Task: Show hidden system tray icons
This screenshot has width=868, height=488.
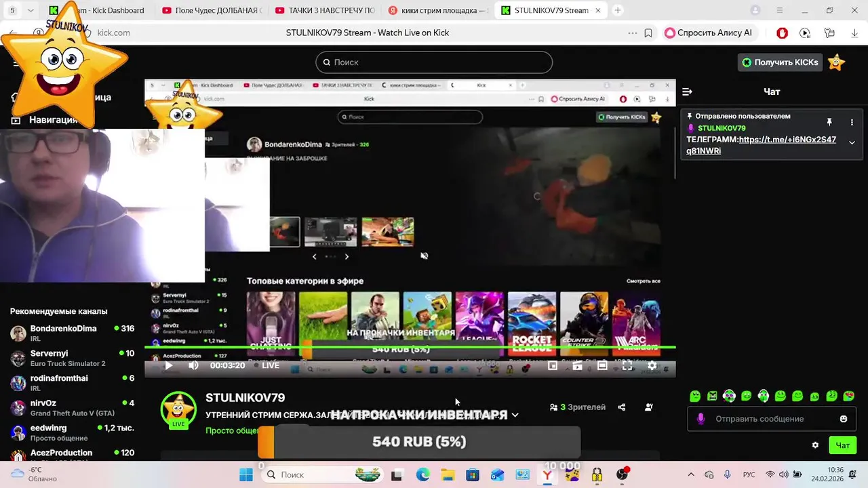Action: 691,474
